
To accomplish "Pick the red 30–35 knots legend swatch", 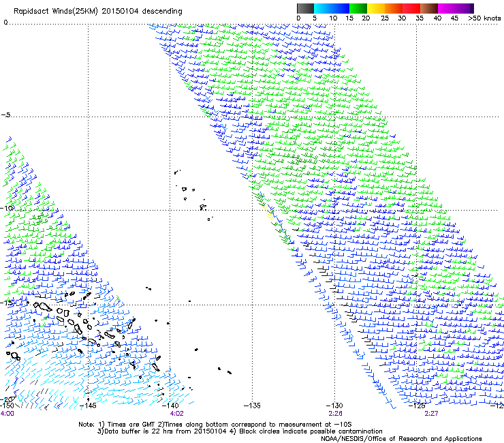I will [411, 8].
